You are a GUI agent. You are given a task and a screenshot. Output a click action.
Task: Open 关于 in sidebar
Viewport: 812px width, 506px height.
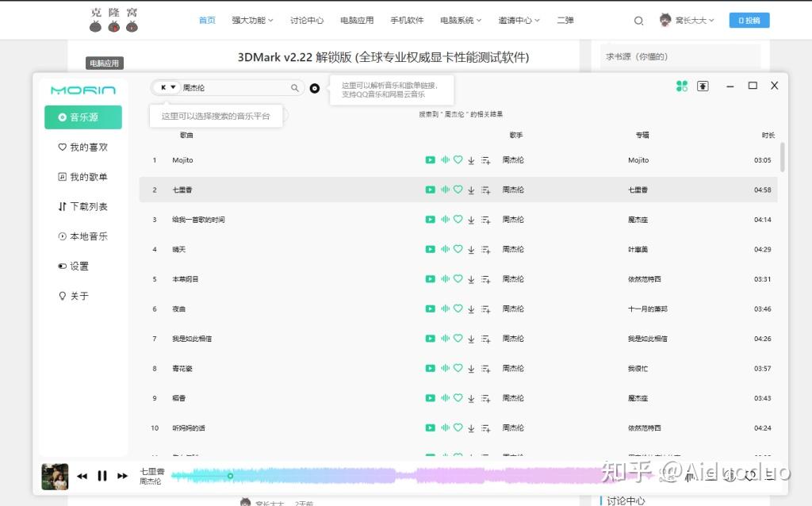tap(74, 297)
